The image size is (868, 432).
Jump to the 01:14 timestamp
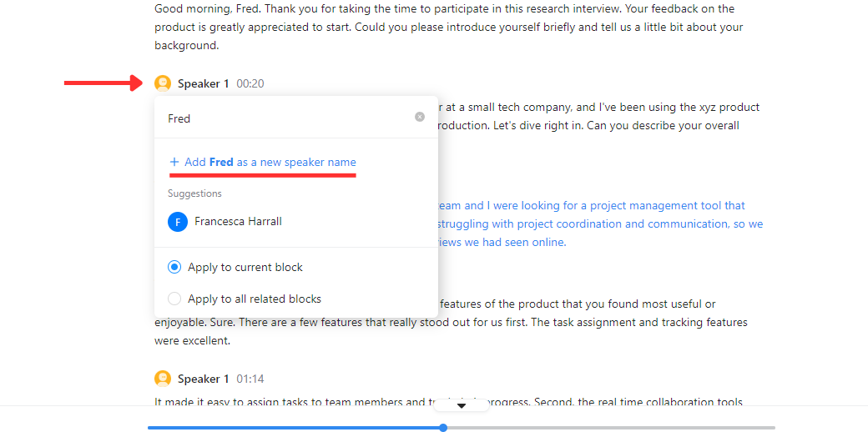pos(250,379)
